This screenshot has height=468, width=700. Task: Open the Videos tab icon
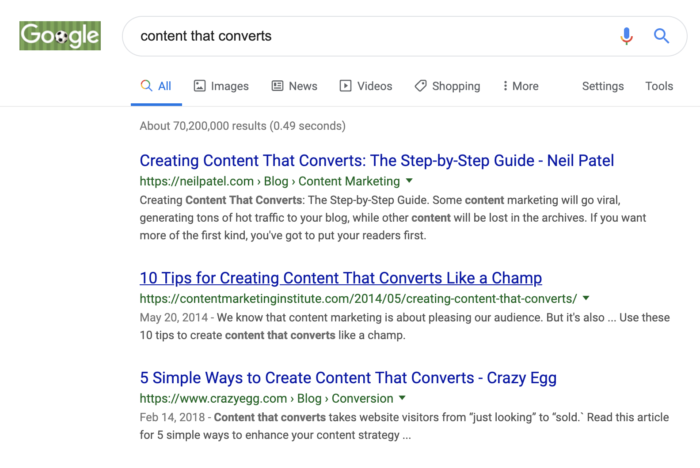(x=345, y=86)
